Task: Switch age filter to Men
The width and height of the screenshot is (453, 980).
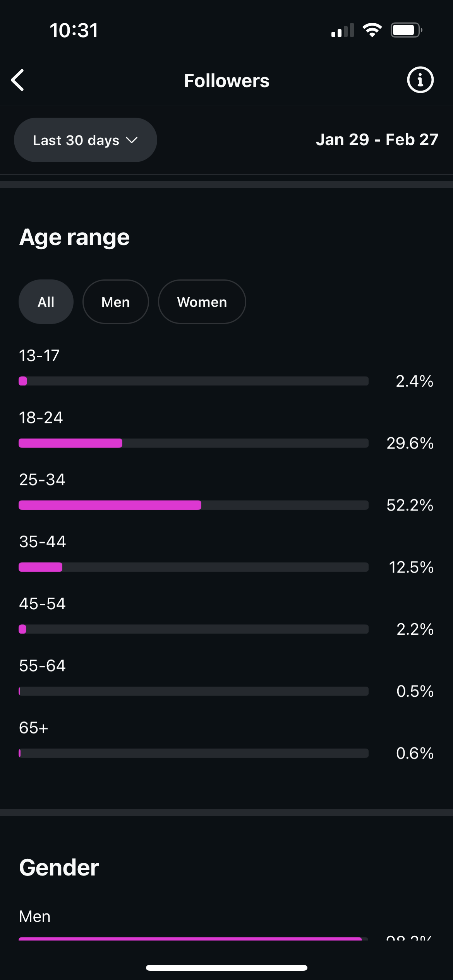Action: (x=115, y=302)
